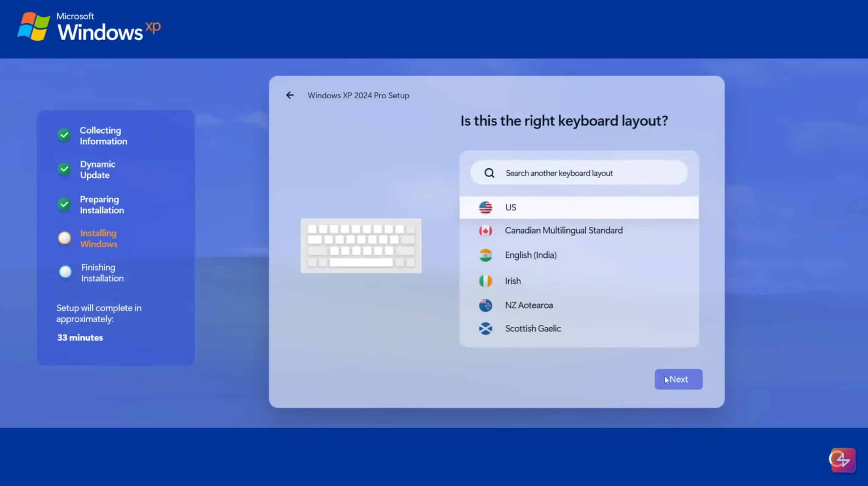Click the Preparing Installation step label
This screenshot has width=868, height=486.
(102, 205)
